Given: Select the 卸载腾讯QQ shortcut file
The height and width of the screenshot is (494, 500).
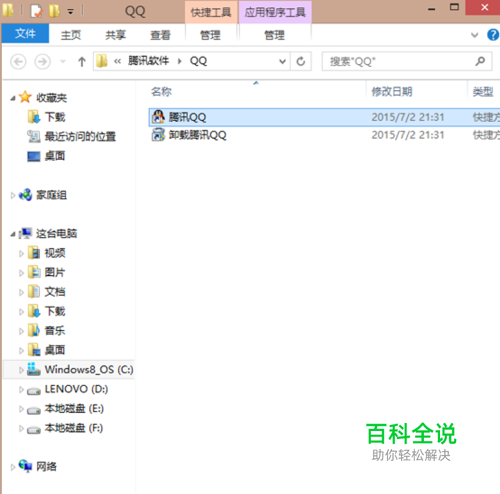Looking at the screenshot, I should (324, 135).
